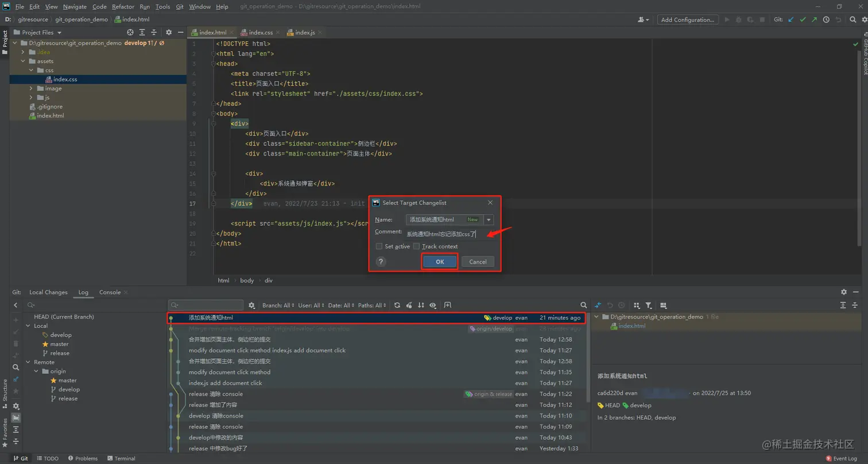Open Git tool window settings gear
Viewport: 868px width, 464px height.
844,292
